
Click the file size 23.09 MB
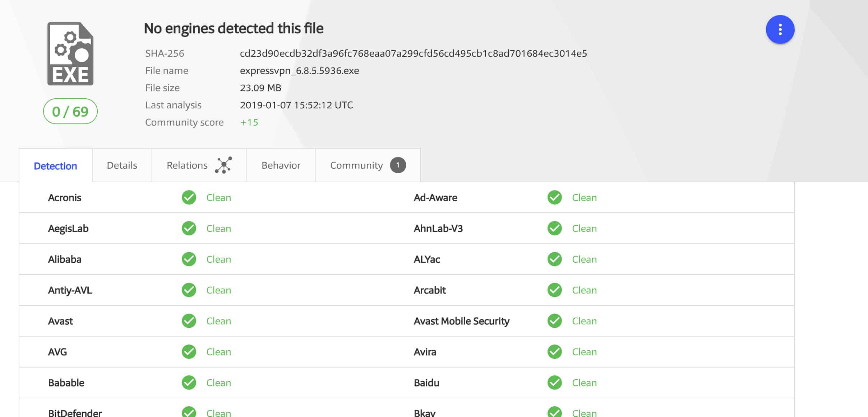[260, 88]
